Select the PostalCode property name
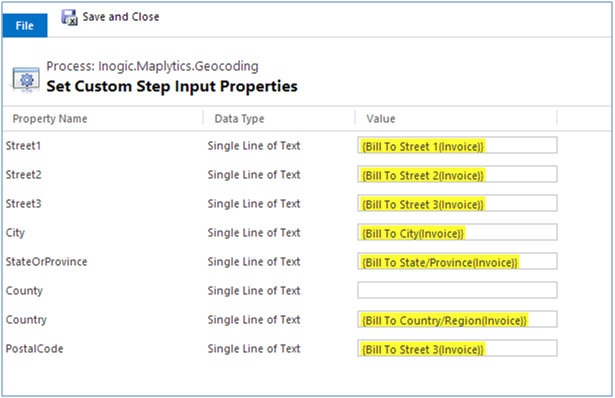 (x=34, y=349)
